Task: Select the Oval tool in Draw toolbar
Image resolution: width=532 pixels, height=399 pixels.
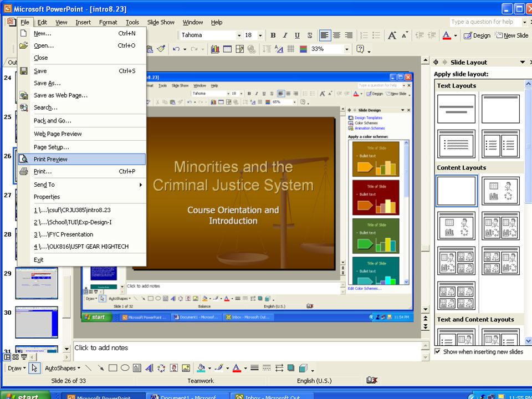Action: 125,368
